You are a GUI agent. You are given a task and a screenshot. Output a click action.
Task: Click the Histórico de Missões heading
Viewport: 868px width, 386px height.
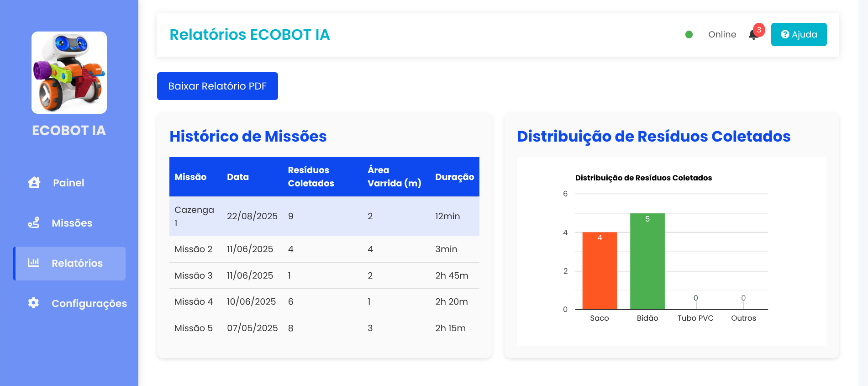[x=248, y=136]
